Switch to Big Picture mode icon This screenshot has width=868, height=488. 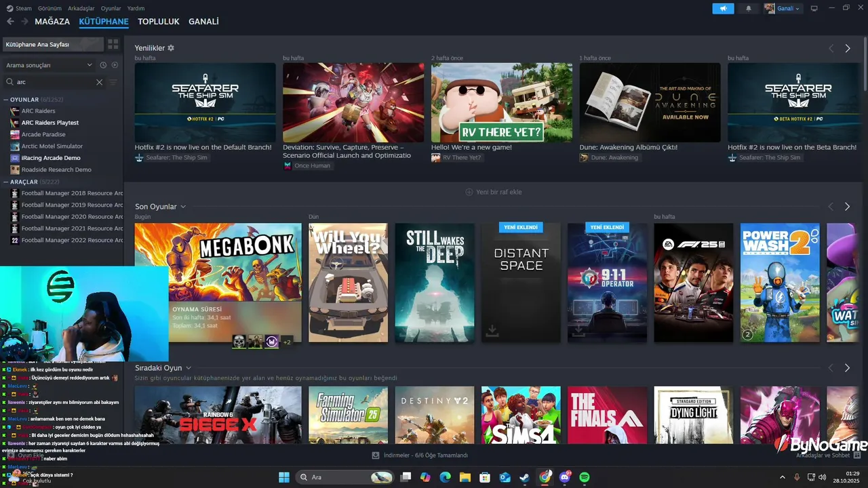click(x=814, y=8)
